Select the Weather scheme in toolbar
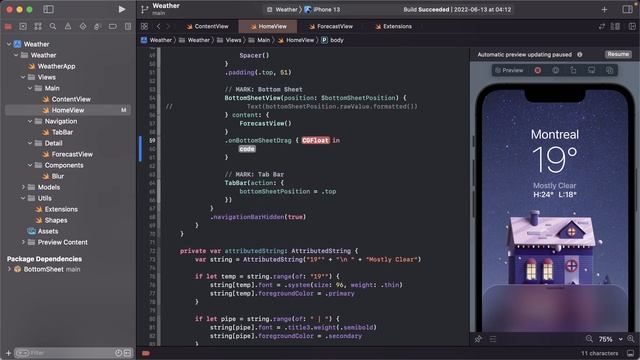640x360 pixels. tap(282, 9)
